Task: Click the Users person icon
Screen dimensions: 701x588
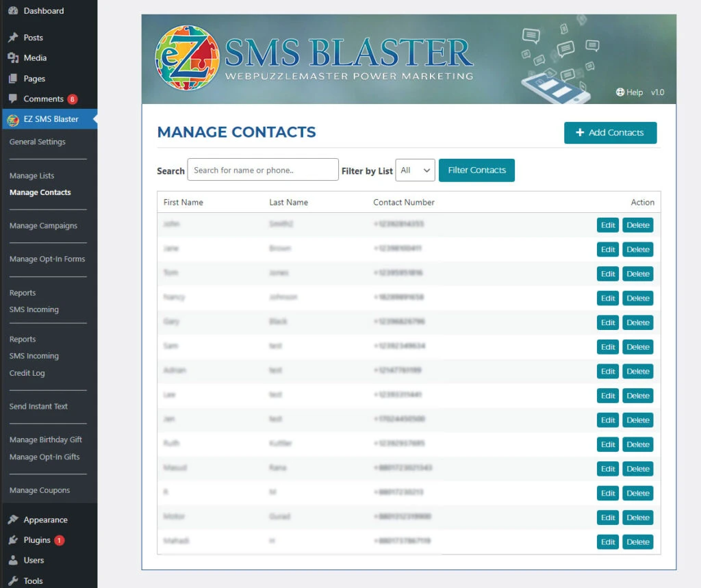Action: click(13, 560)
